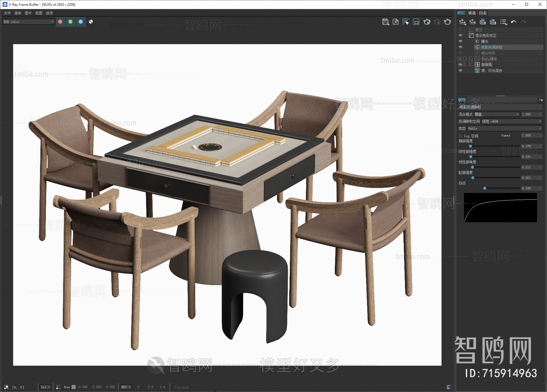Open the 类型 Hable type dropdown
The width and height of the screenshot is (547, 392).
pos(505,129)
